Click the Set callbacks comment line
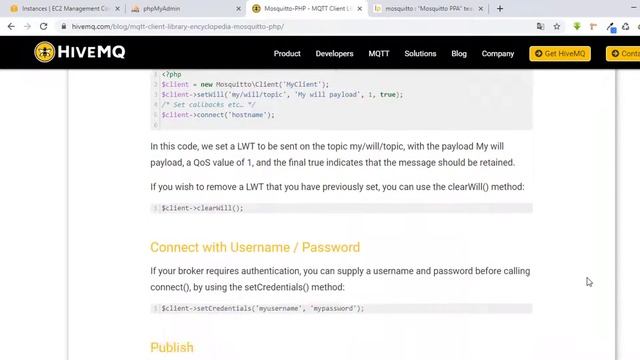 point(208,105)
